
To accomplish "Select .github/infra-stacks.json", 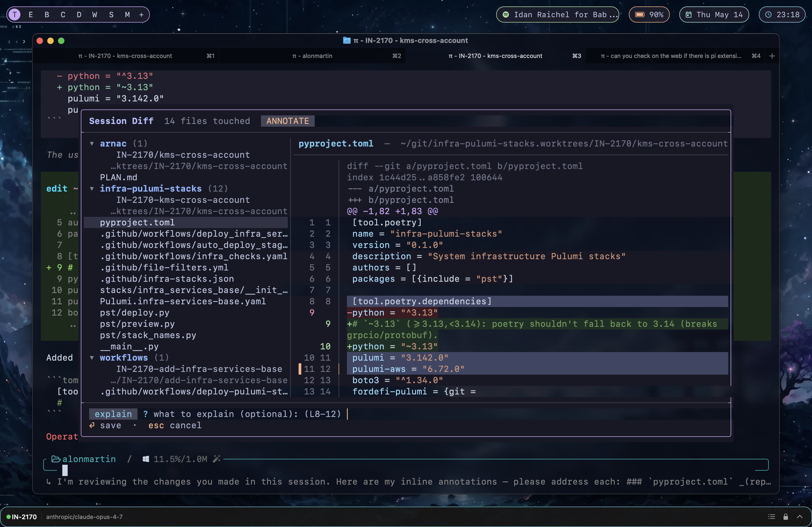I will pyautogui.click(x=167, y=279).
